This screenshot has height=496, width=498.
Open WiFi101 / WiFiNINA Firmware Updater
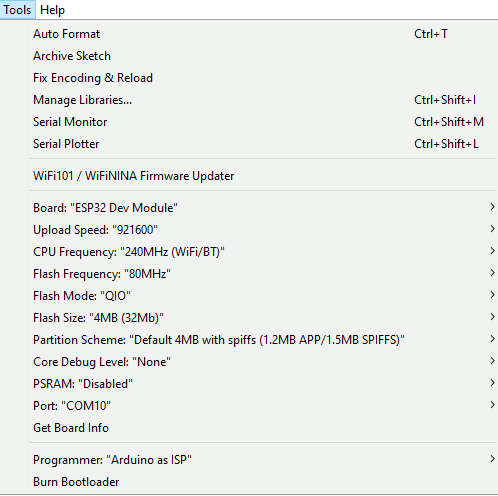263,176
